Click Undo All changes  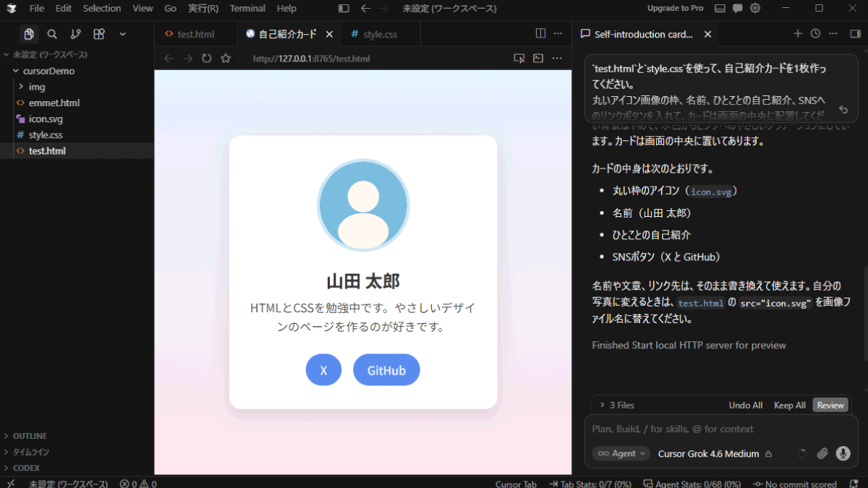click(745, 405)
